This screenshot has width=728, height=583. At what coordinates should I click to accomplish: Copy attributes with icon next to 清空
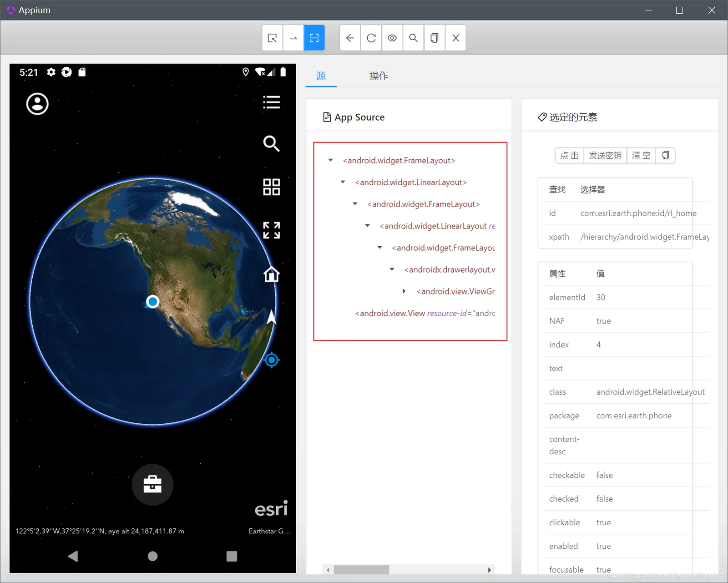point(666,156)
